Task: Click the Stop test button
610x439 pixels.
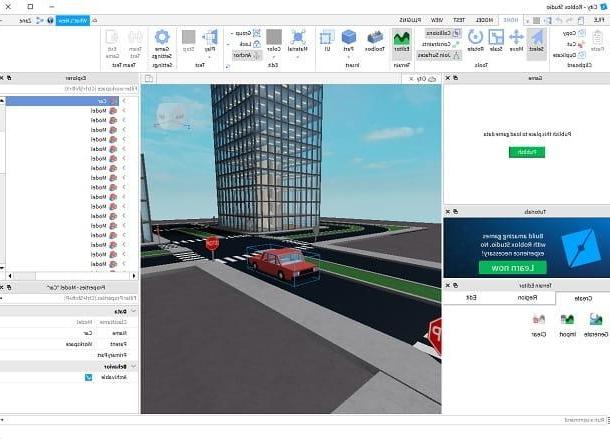Action: pos(189,41)
